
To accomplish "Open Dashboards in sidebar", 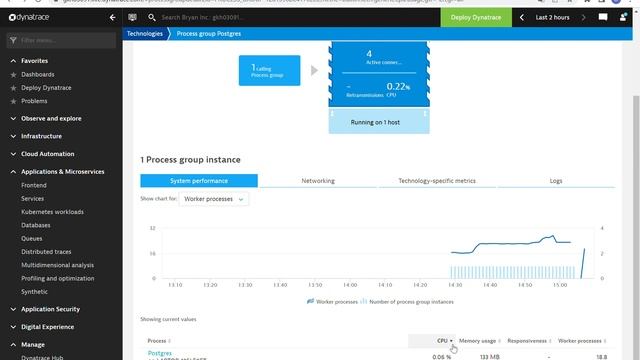I will coord(38,75).
